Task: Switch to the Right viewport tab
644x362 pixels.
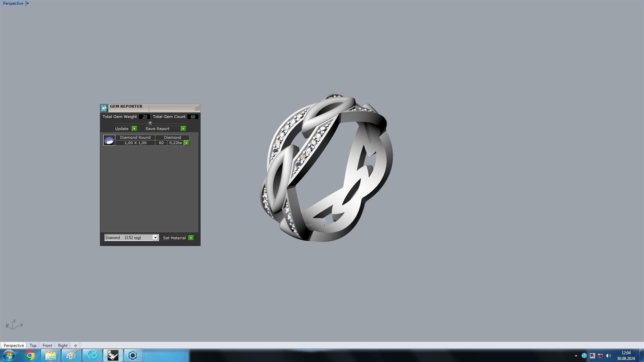Action: 63,346
